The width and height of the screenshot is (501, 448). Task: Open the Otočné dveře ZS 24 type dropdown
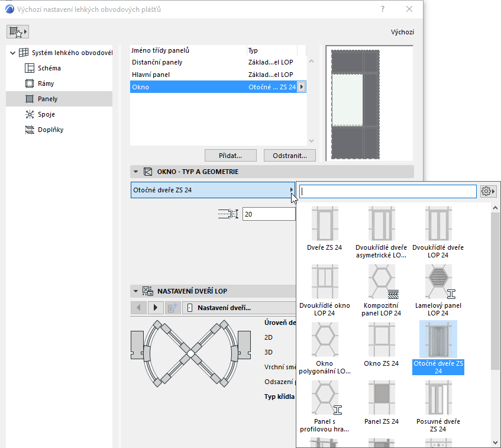pyautogui.click(x=213, y=190)
